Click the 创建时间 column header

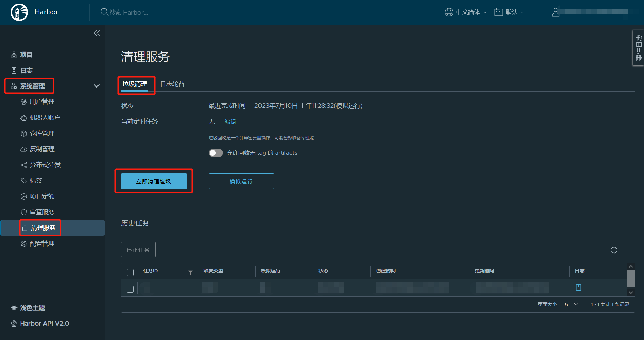tap(386, 271)
